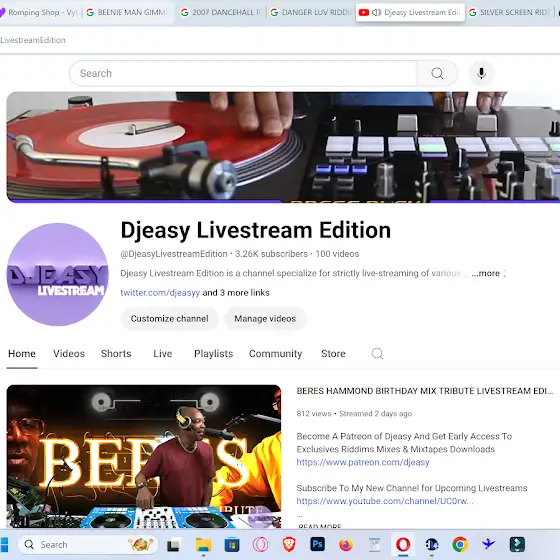This screenshot has width=560, height=560.
Task: Mute tab audio on the Djeasy Livestream tab
Action: click(376, 12)
